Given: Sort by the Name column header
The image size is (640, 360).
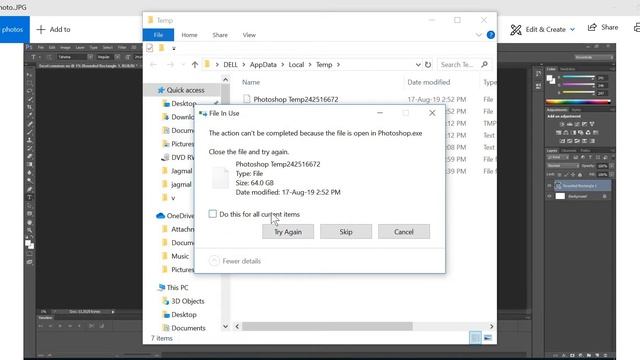Looking at the screenshot, I should click(x=251, y=82).
